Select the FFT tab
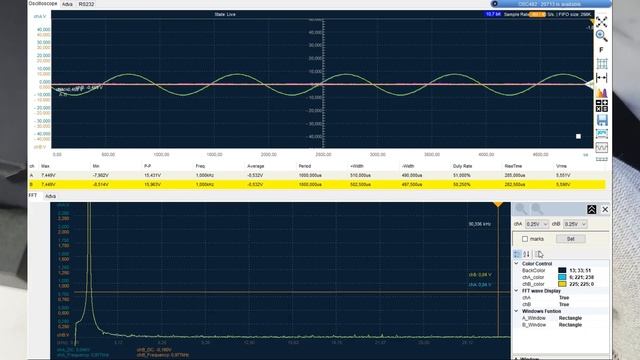Screen dimensions: 640x360 click(x=33, y=196)
